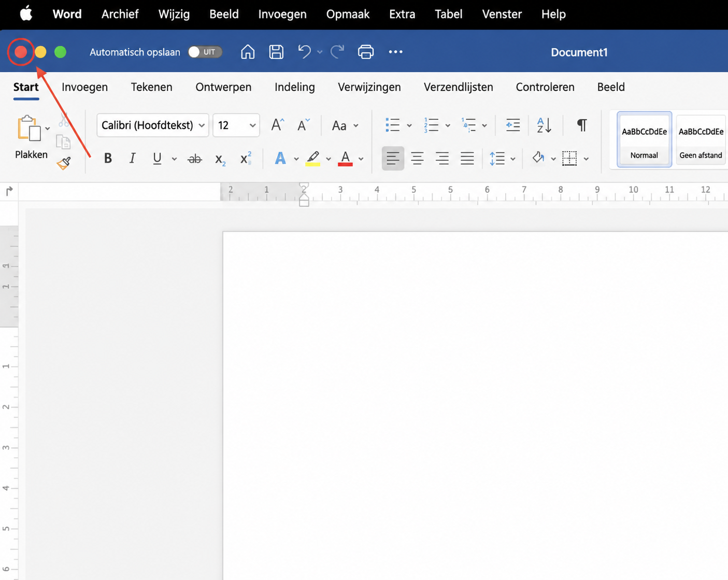Decrease paragraph indent
This screenshot has width=728, height=580.
click(513, 125)
